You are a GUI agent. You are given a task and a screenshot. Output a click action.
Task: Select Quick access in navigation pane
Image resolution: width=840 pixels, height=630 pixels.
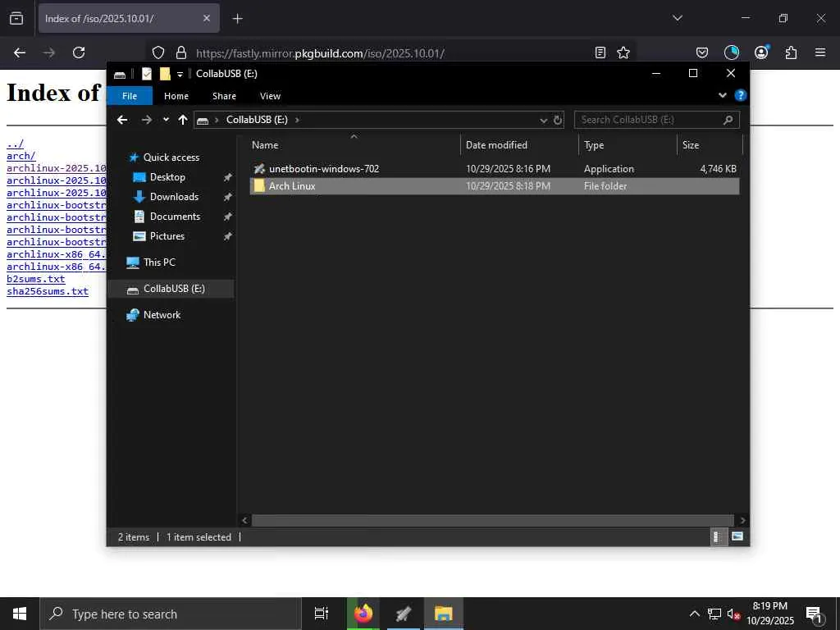(171, 157)
